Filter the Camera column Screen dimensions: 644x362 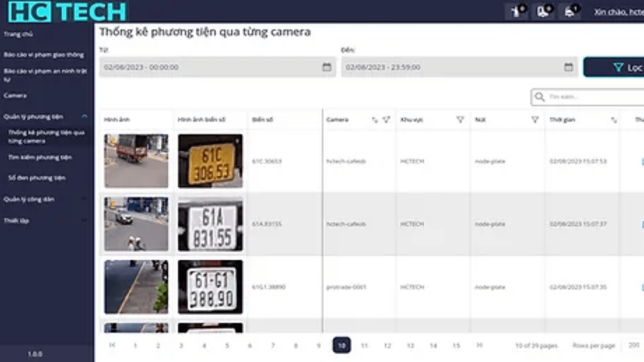(386, 120)
